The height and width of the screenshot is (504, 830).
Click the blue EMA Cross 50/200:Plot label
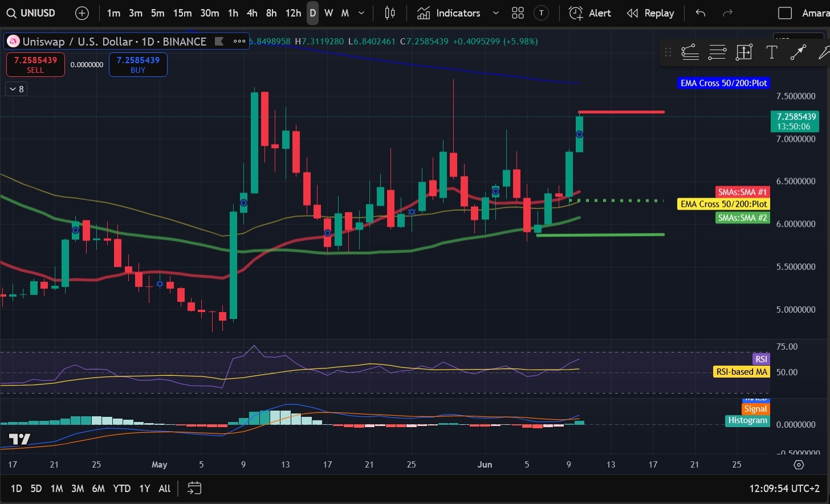[724, 83]
